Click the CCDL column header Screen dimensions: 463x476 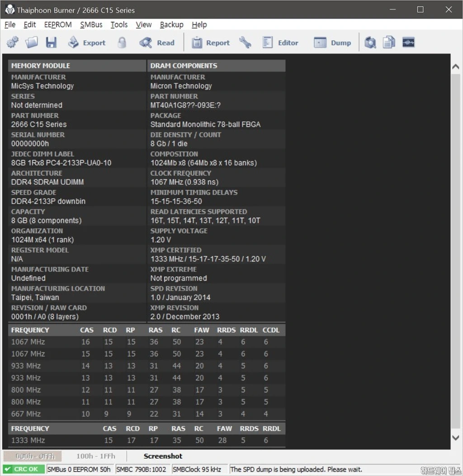(271, 330)
